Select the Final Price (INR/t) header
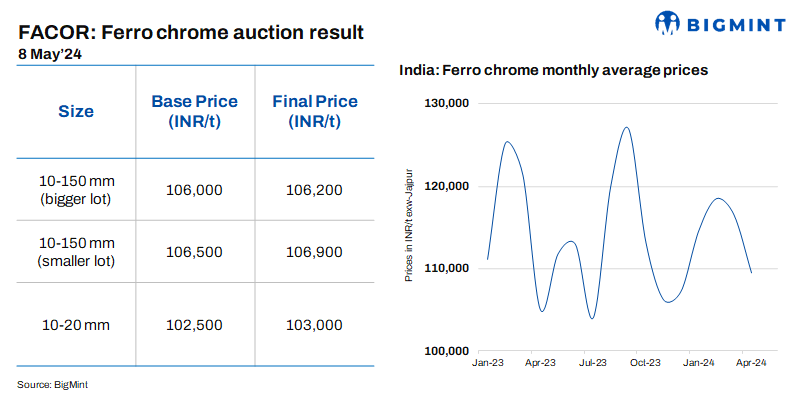 point(314,112)
